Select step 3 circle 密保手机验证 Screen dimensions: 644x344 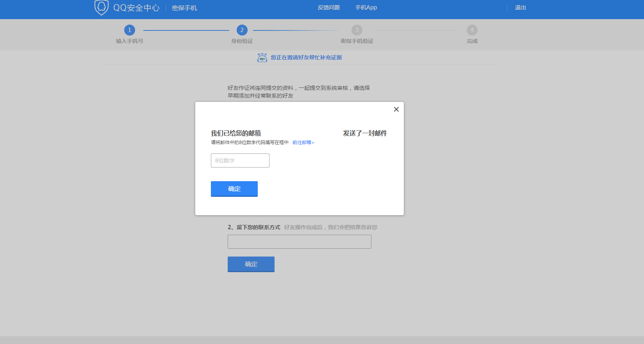coord(357,30)
